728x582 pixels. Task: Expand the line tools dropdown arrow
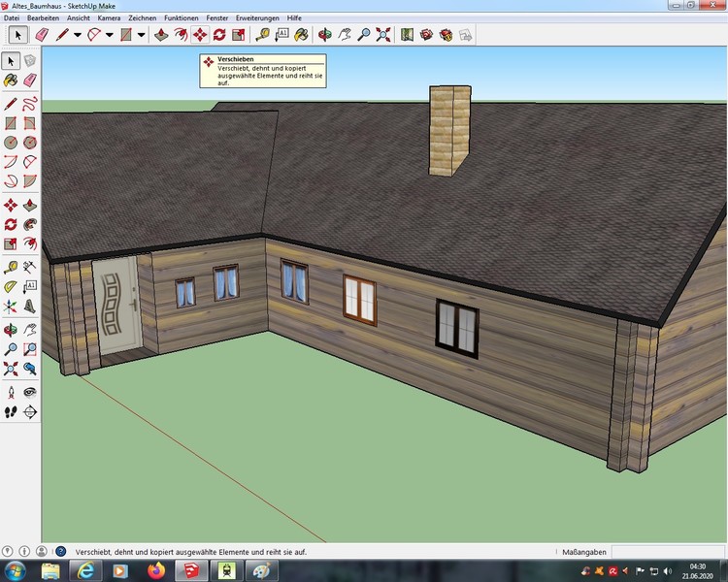tap(78, 35)
